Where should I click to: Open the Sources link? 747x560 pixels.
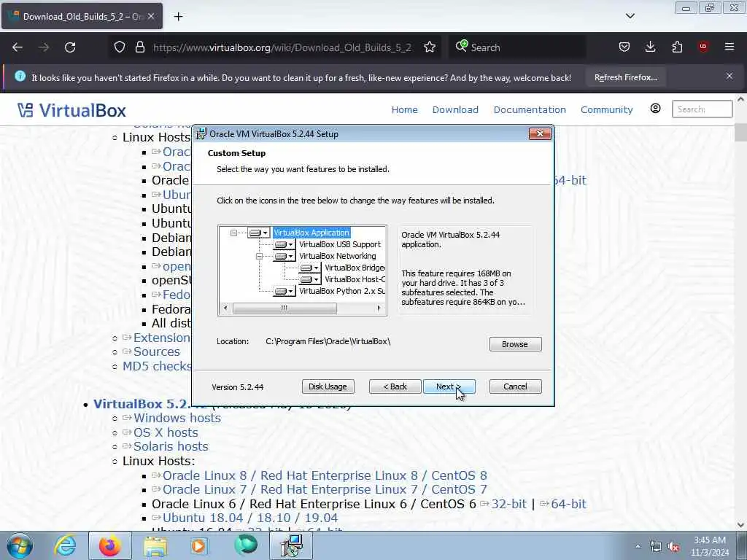tap(157, 352)
